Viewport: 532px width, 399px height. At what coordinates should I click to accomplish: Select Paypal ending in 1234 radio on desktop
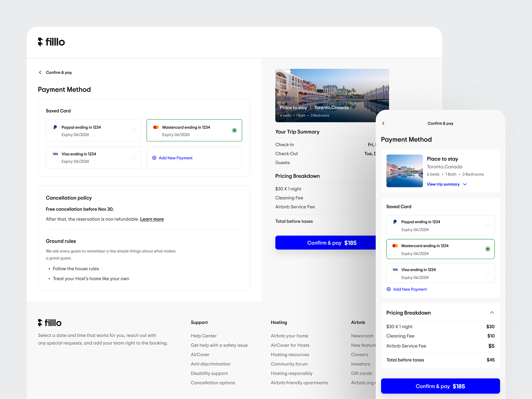(134, 130)
